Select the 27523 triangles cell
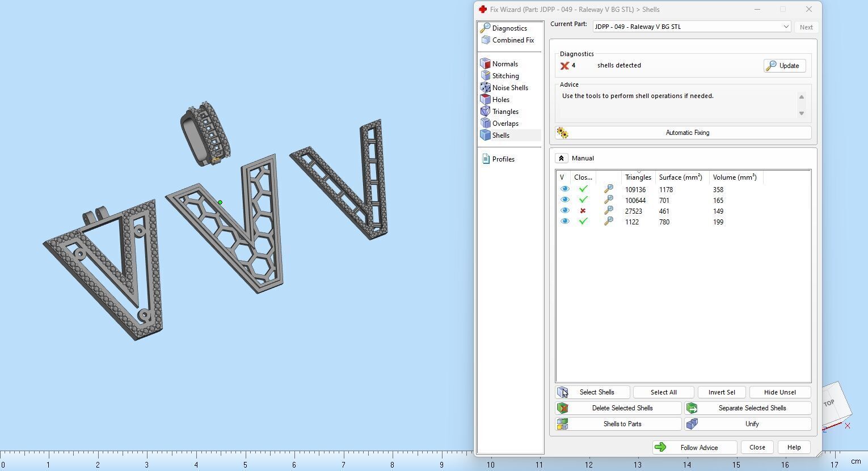This screenshot has height=471, width=868. pyautogui.click(x=634, y=211)
